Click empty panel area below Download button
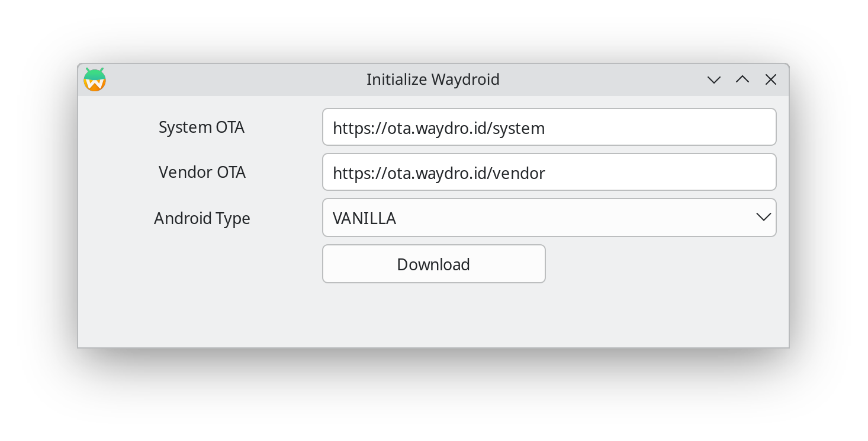Image resolution: width=868 pixels, height=441 pixels. [x=434, y=314]
